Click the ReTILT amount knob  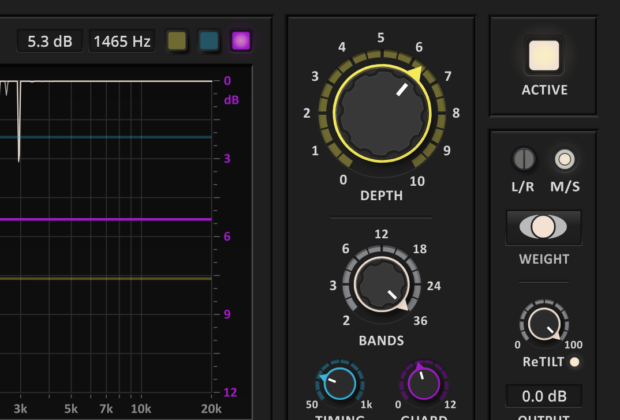tap(544, 324)
